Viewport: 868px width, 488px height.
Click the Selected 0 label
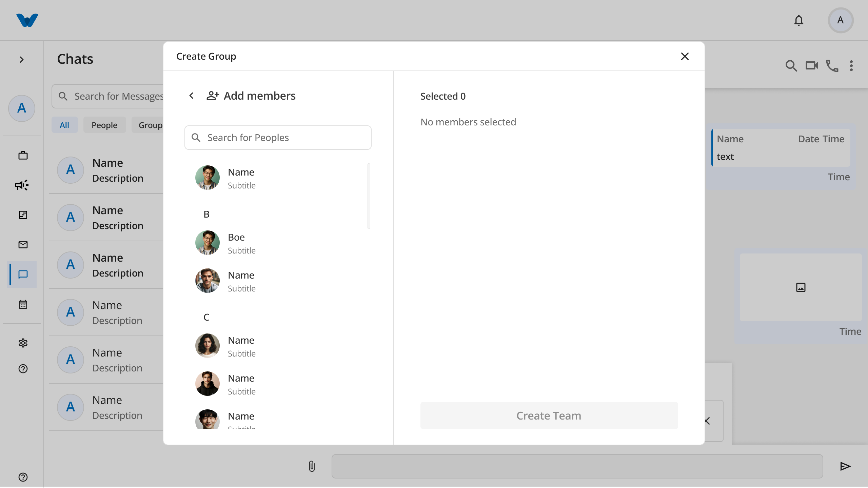click(x=443, y=96)
